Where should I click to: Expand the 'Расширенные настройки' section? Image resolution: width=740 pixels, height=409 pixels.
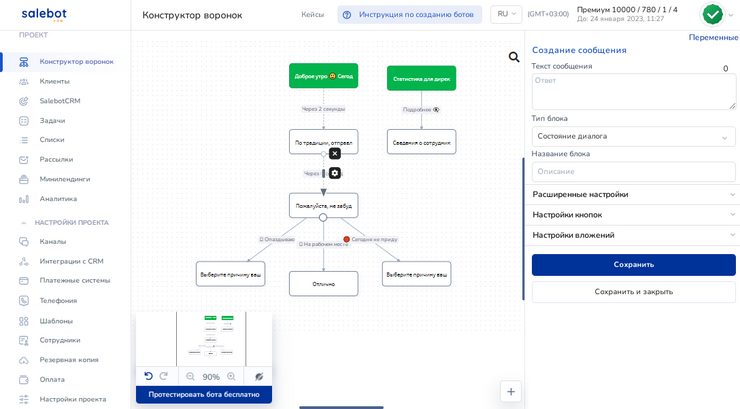633,194
